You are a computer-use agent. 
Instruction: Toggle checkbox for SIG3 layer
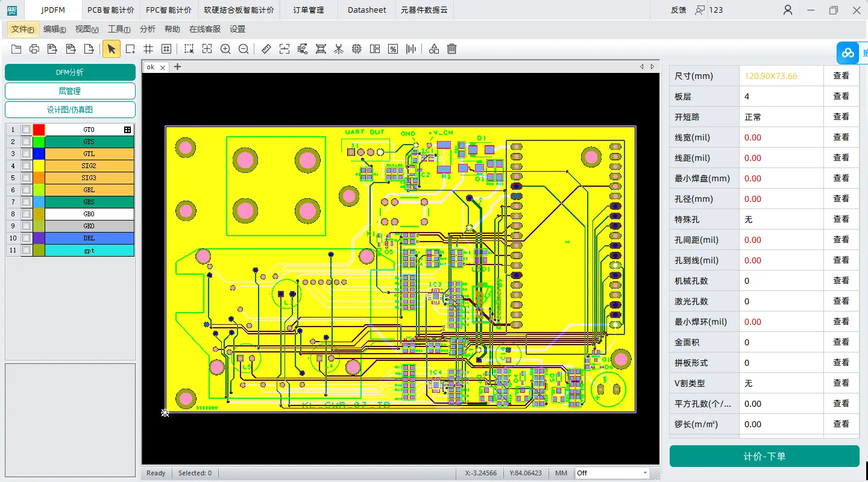[x=26, y=178]
